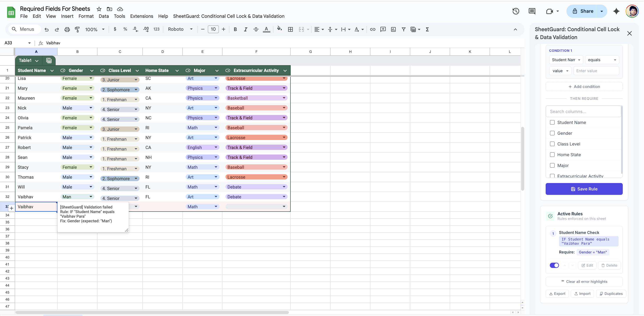Check the Home State column checkbox
Viewport: 644px width, 316px height.
(x=552, y=155)
